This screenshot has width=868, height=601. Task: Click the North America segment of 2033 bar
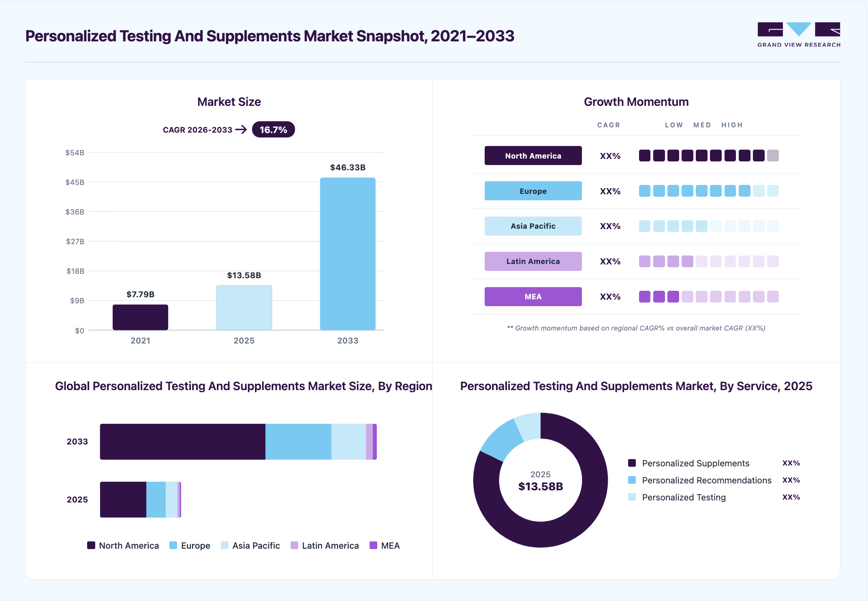pos(183,442)
